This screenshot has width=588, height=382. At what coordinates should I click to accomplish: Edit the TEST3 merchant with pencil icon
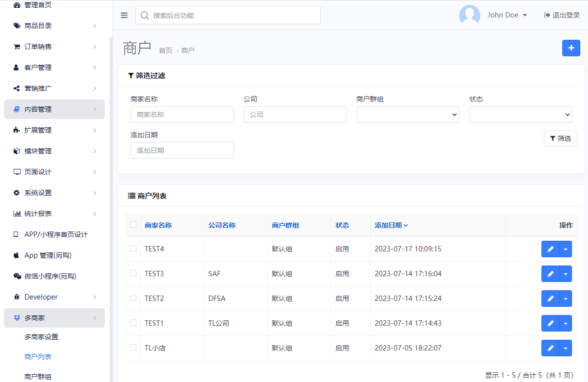(551, 274)
